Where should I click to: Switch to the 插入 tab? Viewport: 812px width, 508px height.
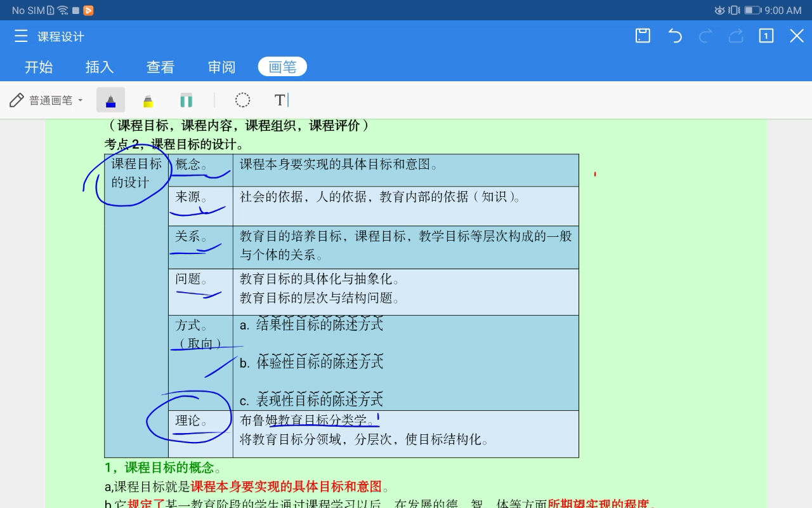click(100, 67)
